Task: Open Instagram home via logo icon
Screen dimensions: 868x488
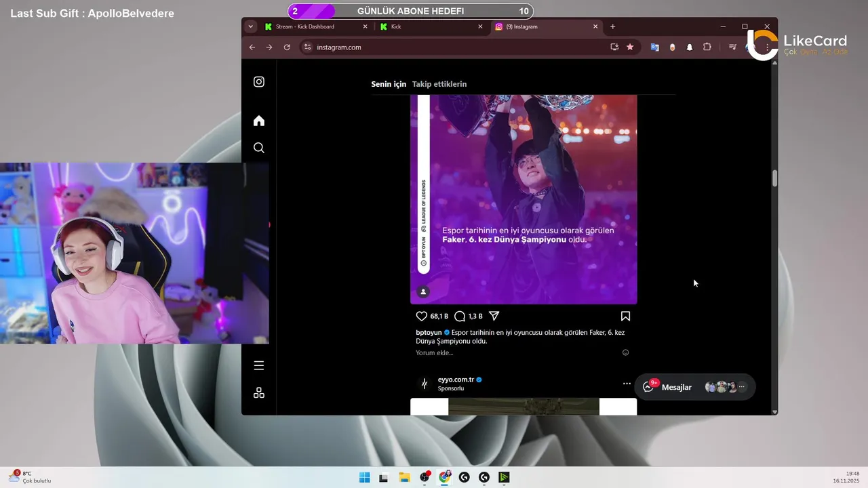Action: [259, 82]
